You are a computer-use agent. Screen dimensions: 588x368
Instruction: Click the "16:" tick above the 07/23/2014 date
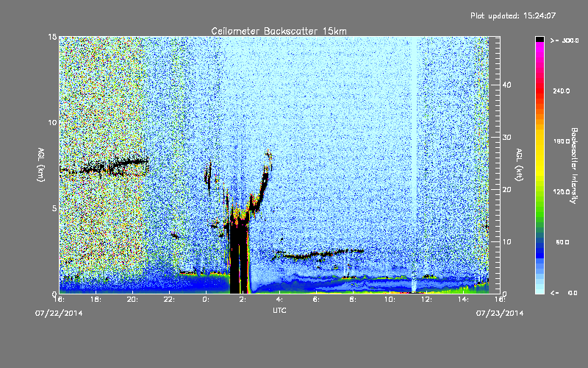[500, 300]
